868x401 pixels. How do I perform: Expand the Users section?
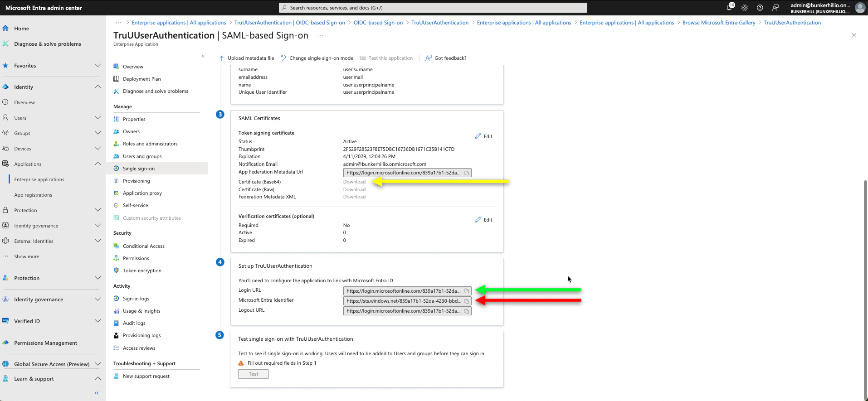pos(98,118)
